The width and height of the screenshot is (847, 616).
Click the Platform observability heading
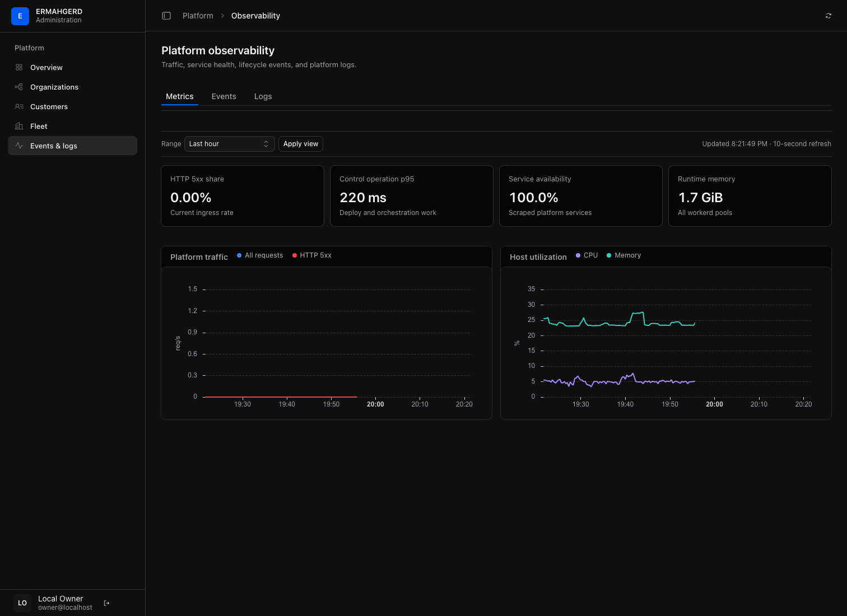pos(218,50)
